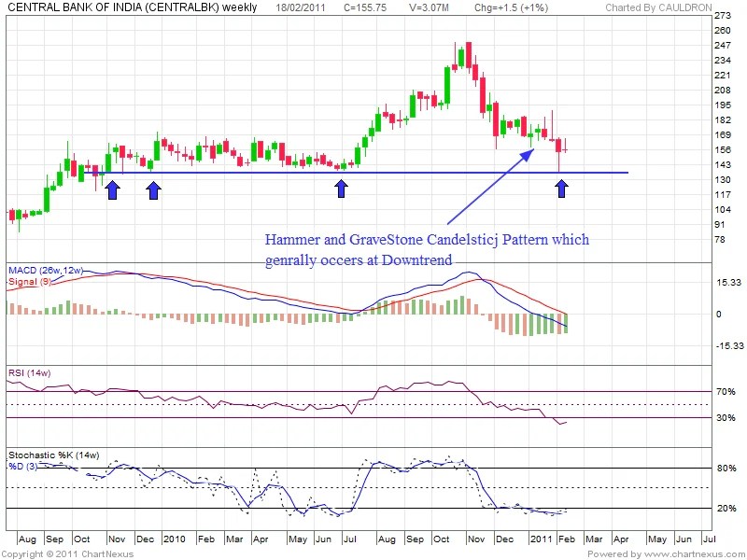The image size is (747, 560).
Task: Select the 143 price level label
Action: click(723, 165)
